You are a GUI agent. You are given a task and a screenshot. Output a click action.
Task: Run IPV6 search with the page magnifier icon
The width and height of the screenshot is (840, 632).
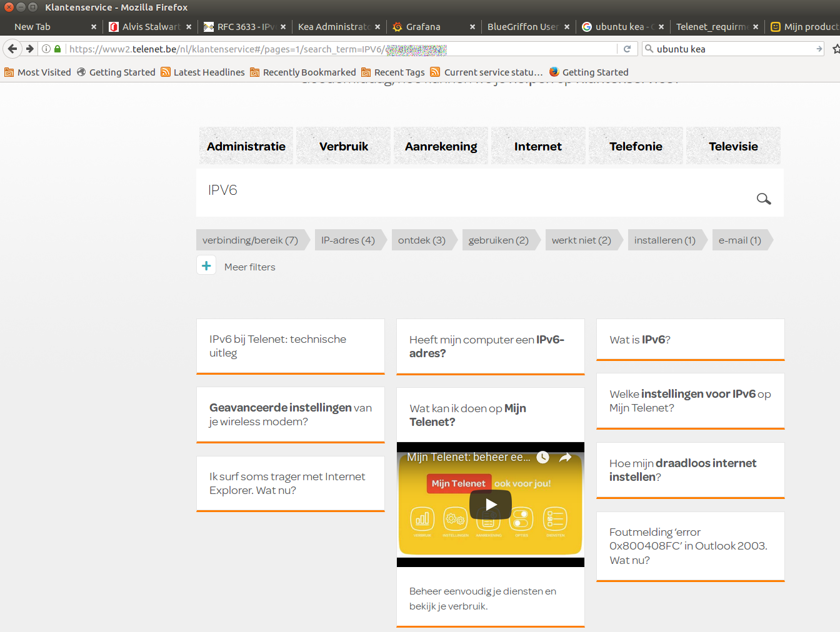coord(764,199)
